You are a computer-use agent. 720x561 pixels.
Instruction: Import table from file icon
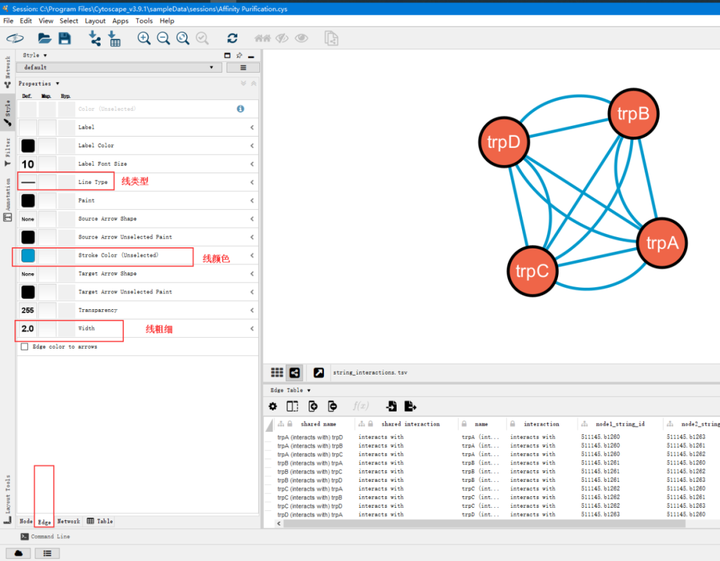(114, 38)
